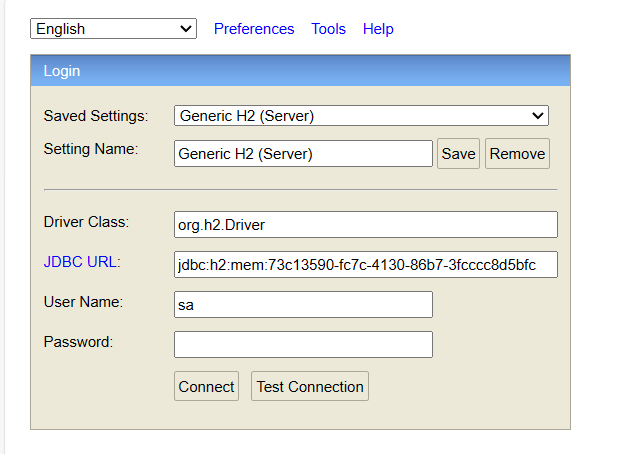Focus the User Name field containing sa

click(303, 305)
